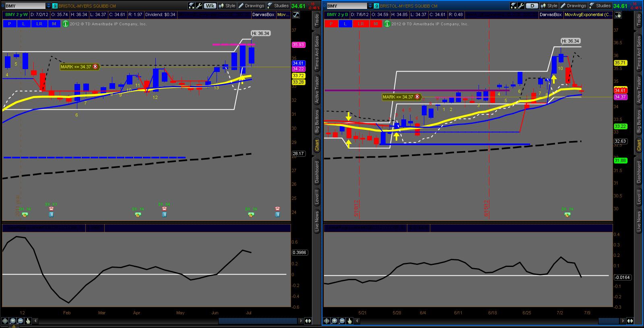The width and height of the screenshot is (644, 328).
Task: Open Studies menu in right chart
Action: (600, 6)
